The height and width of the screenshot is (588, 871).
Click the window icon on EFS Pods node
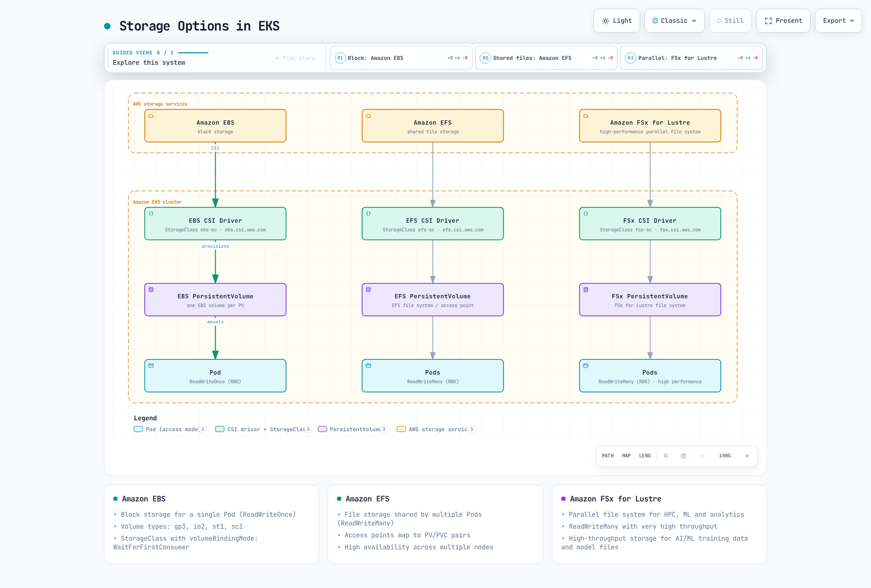pos(369,366)
